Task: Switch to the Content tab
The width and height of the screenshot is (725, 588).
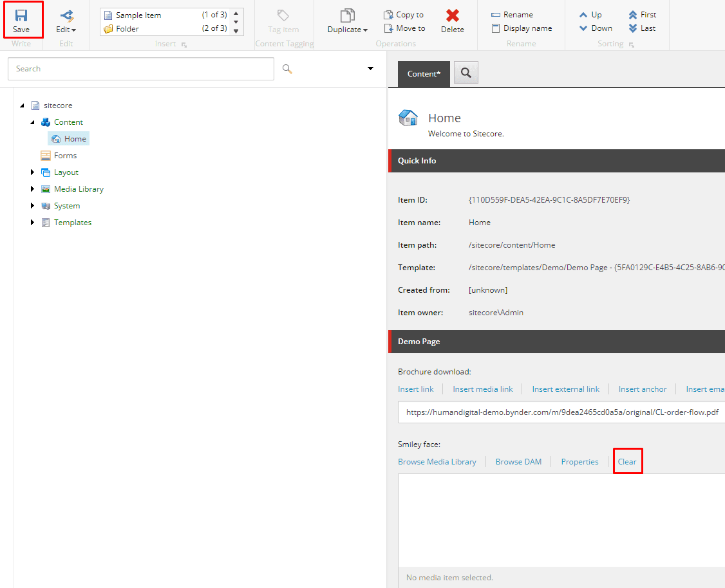Action: tap(424, 74)
